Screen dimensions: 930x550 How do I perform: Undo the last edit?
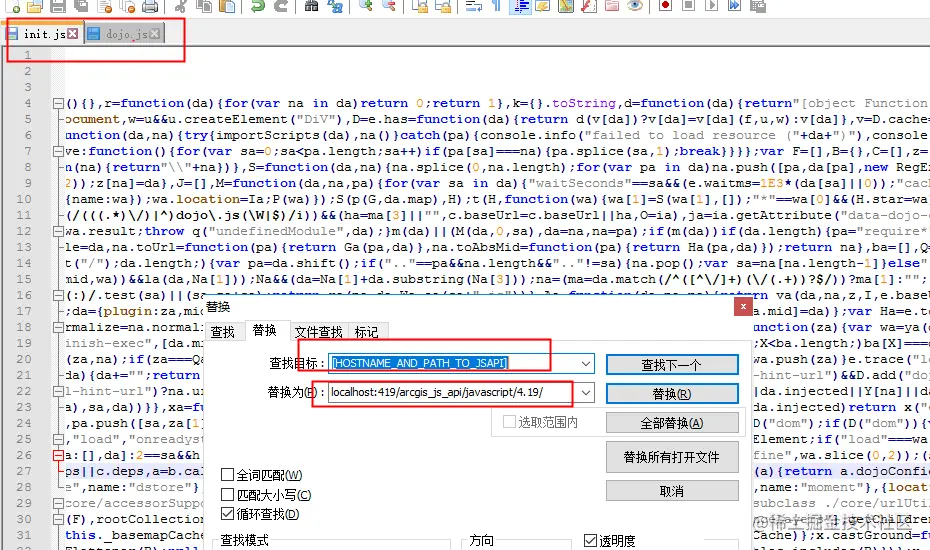(257, 6)
